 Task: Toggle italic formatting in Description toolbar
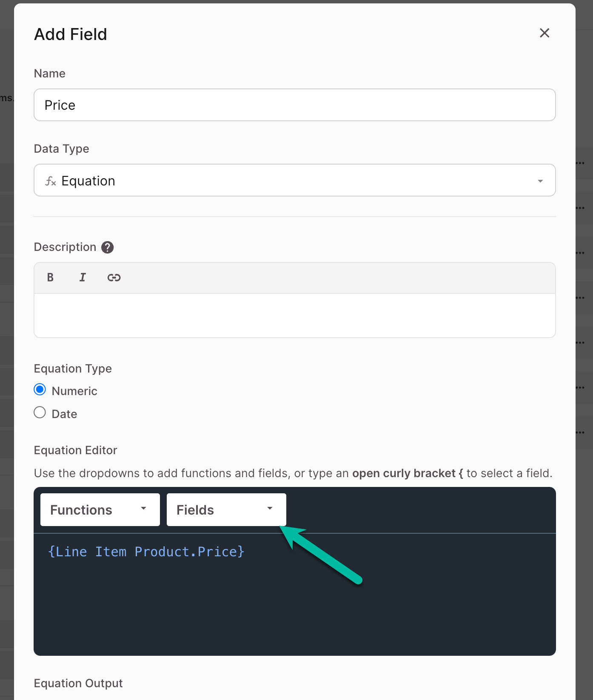coord(83,278)
